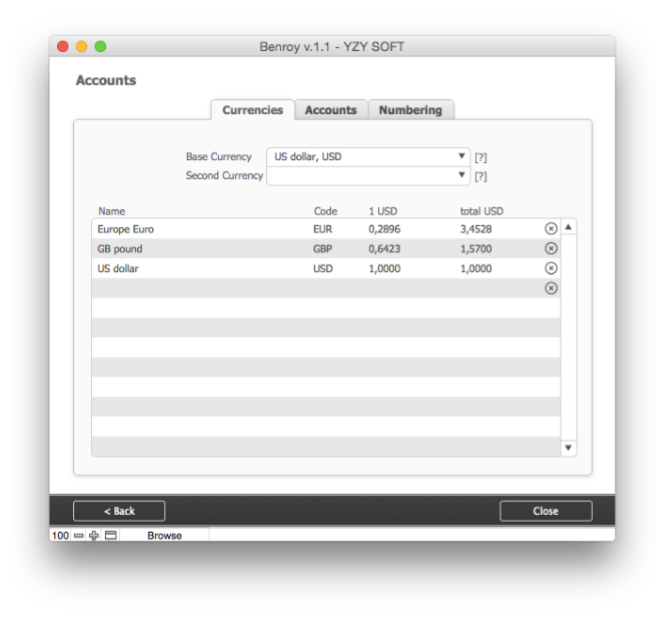Click the Close button
The height and width of the screenshot is (621, 659).
click(x=545, y=511)
